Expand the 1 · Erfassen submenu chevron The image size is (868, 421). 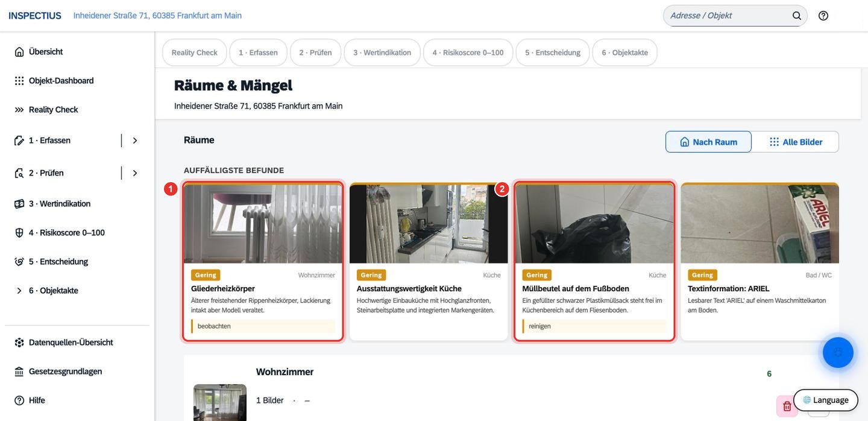pyautogui.click(x=135, y=141)
